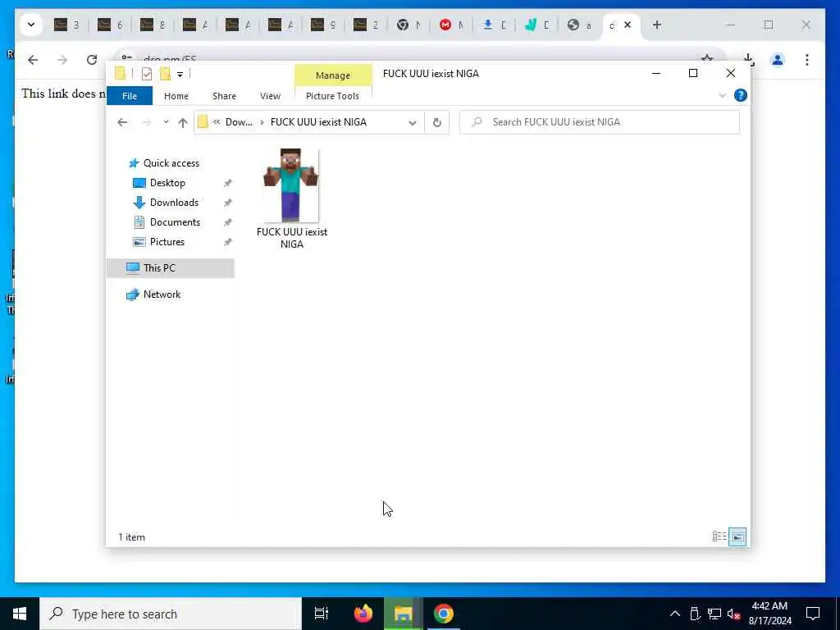
Task: Close the active Chrome tab
Action: pyautogui.click(x=628, y=25)
